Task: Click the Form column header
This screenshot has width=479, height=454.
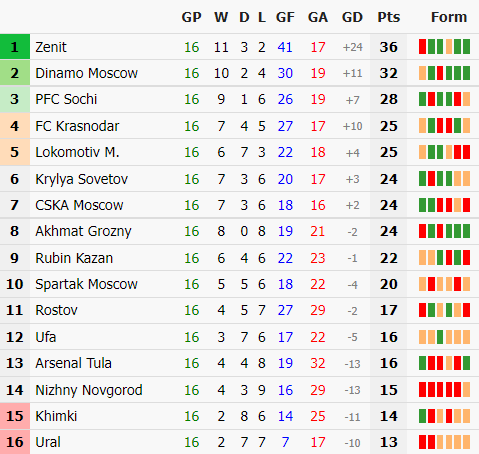Action: point(449,17)
